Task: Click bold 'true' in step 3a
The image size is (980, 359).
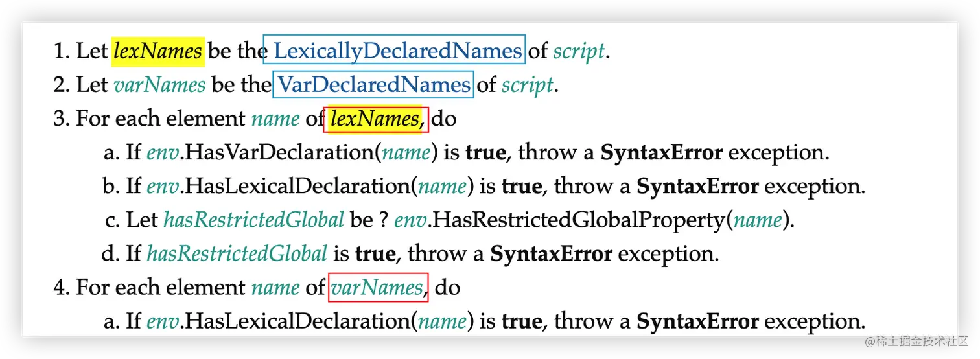Action: [486, 153]
